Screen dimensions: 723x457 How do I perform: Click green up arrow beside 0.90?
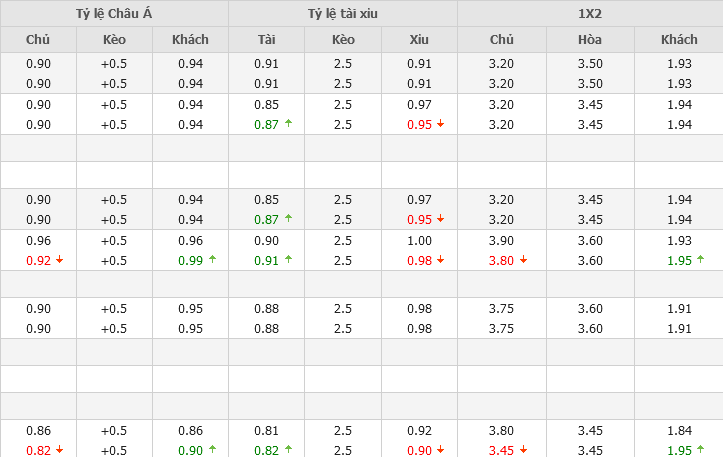tap(211, 450)
